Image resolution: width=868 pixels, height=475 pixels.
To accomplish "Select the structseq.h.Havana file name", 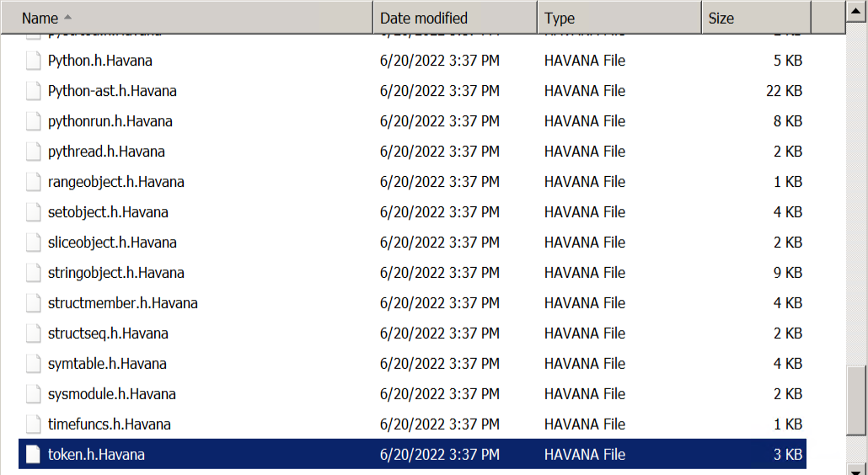I will (x=108, y=334).
